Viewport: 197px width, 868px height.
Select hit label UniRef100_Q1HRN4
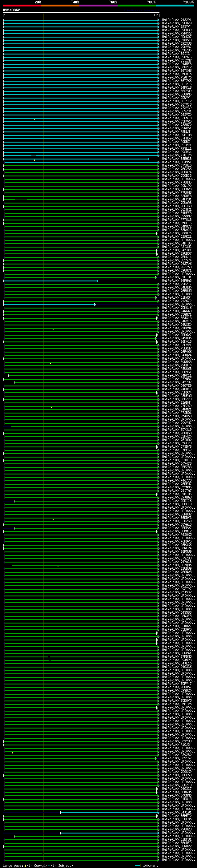[177, 328]
